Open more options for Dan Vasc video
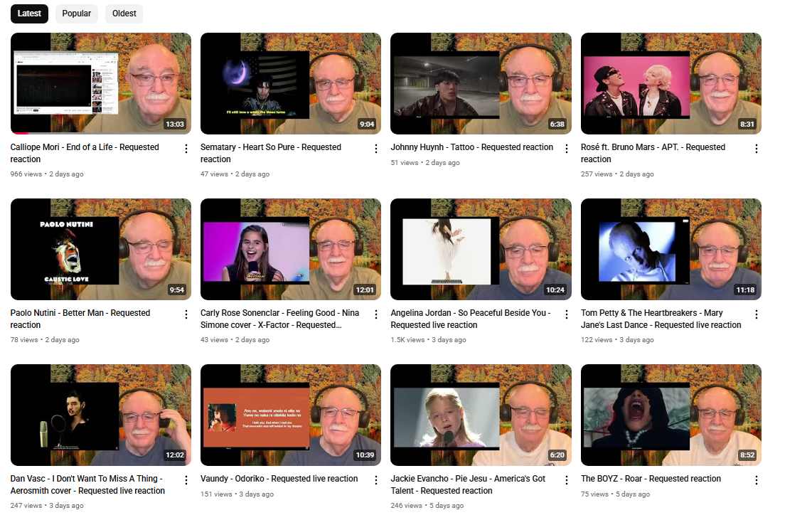The height and width of the screenshot is (520, 812). click(186, 480)
